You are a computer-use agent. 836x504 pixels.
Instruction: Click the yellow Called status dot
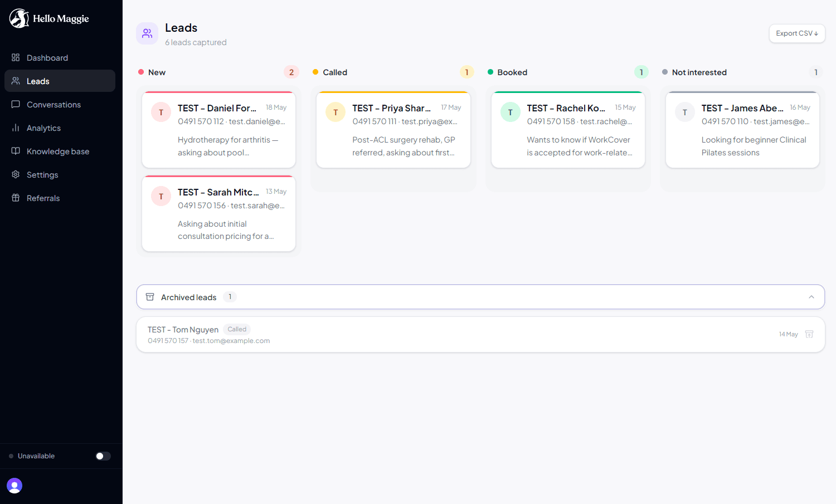point(315,72)
